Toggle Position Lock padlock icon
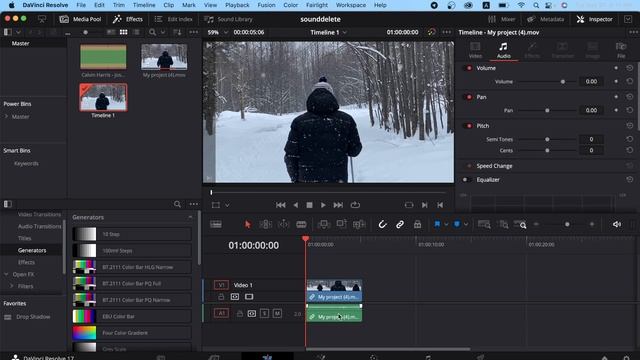The image size is (640, 360). [417, 224]
